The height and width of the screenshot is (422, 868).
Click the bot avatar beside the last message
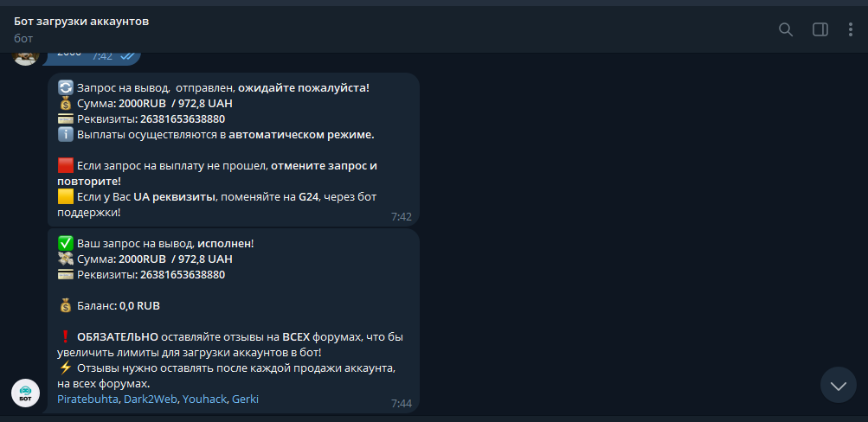click(x=26, y=393)
